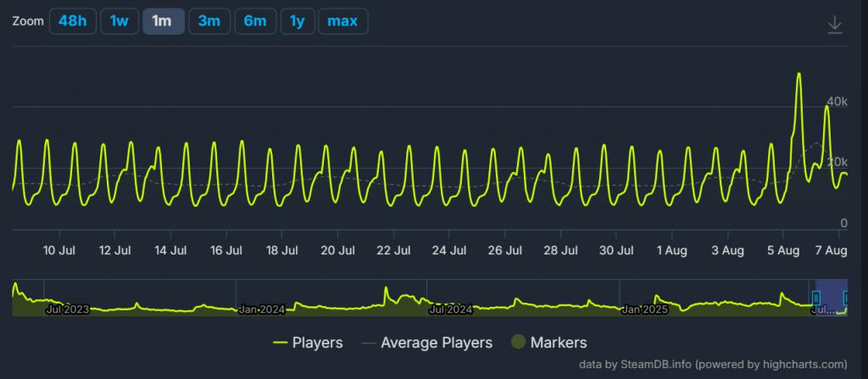The image size is (868, 379).
Task: Click the 16 Jul axis label
Action: point(226,250)
